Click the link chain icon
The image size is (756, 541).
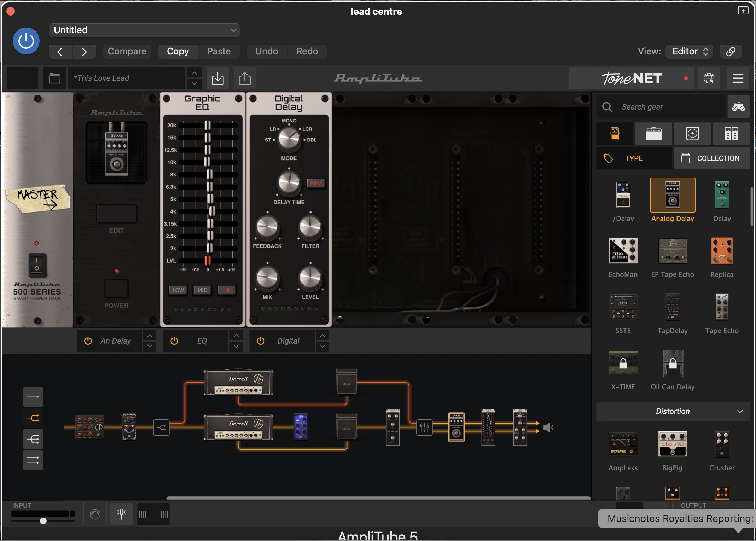click(731, 52)
